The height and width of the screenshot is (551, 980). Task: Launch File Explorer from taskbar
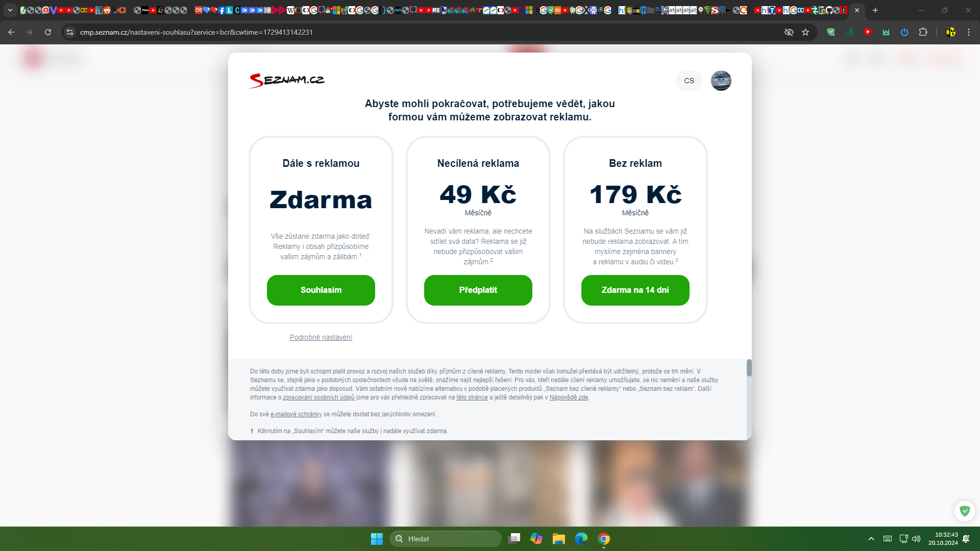pos(559,539)
